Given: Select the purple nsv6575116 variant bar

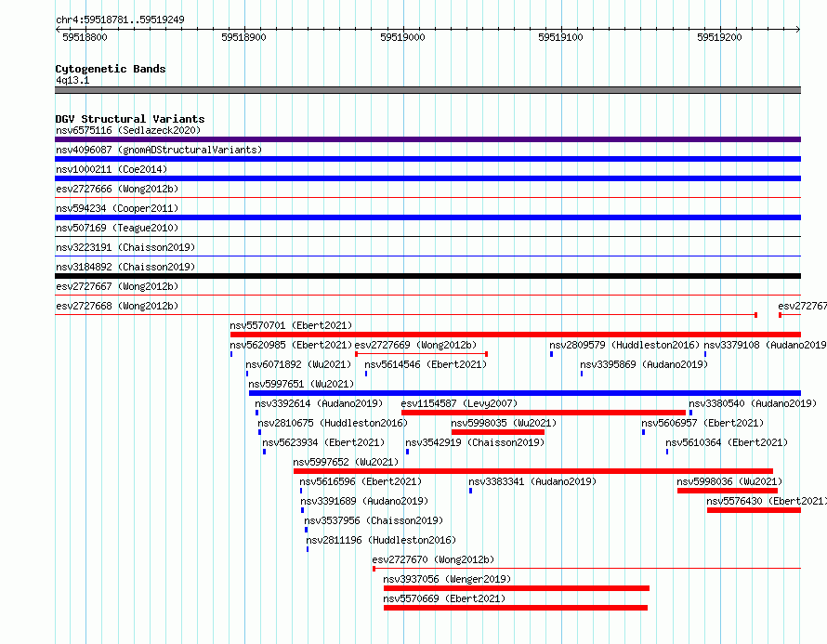Looking at the screenshot, I should pyautogui.click(x=427, y=139).
